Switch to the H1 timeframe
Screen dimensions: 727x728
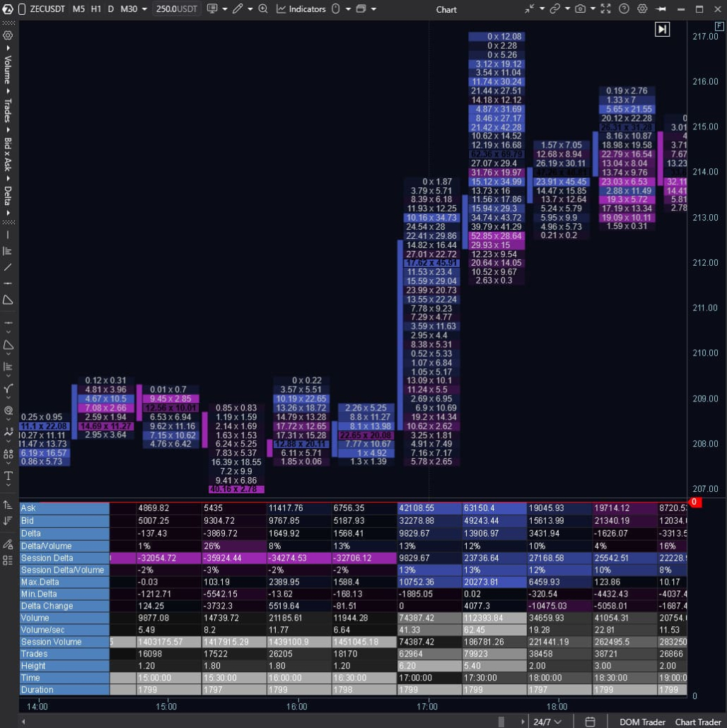[95, 9]
